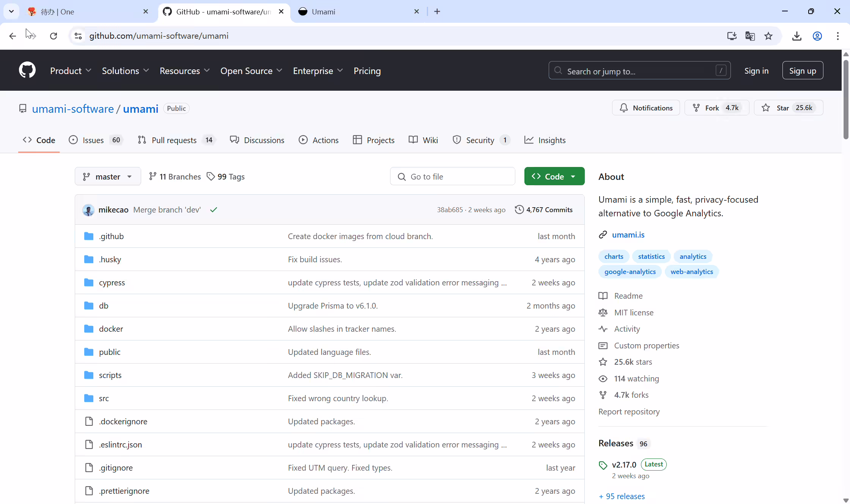Screen dimensions: 850x504
Task: Open the Pricing page link
Action: (x=367, y=71)
